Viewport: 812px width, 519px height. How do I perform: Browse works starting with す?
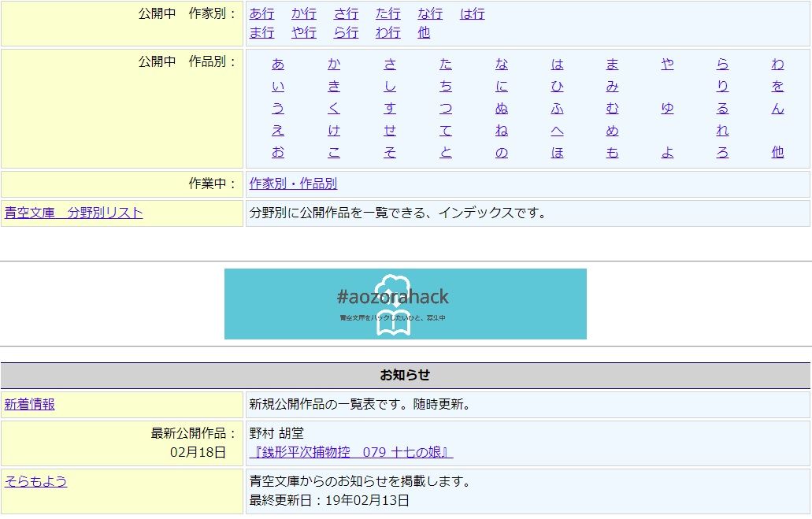(390, 109)
